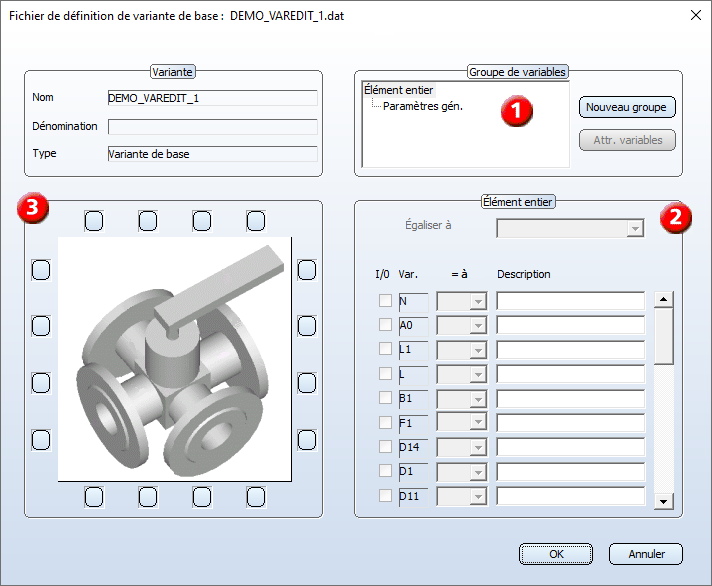This screenshot has width=712, height=586.
Task: Click the Description field for D1
Action: [570, 472]
